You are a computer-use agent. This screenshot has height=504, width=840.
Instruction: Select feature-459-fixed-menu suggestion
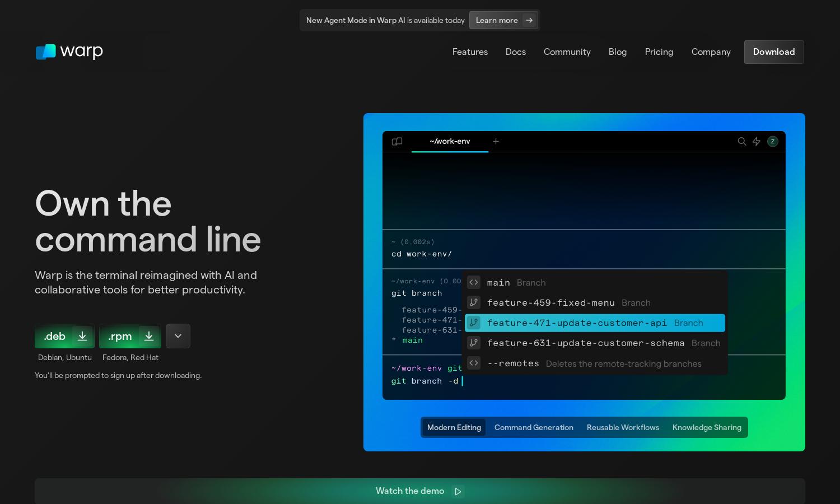[x=595, y=302]
